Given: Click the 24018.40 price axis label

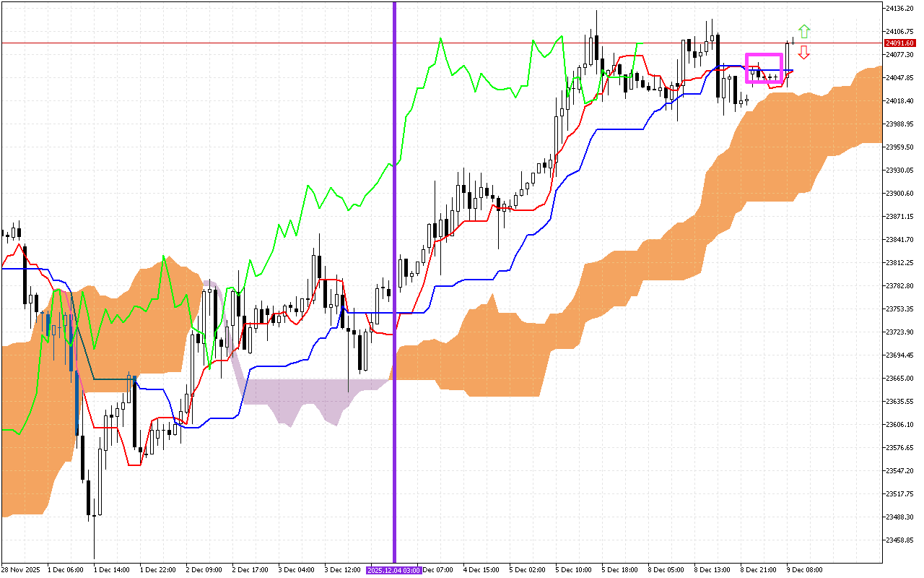Looking at the screenshot, I should (899, 101).
